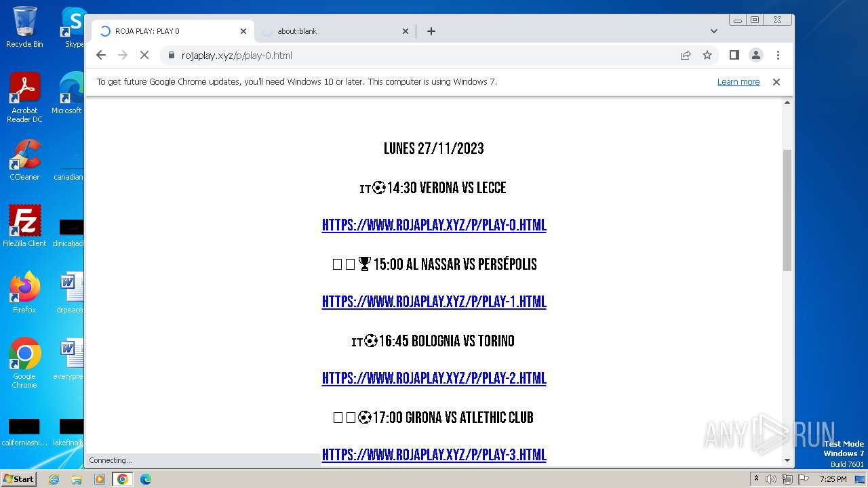Select CCleaner desktop icon
The width and height of the screenshot is (868, 488).
(24, 160)
